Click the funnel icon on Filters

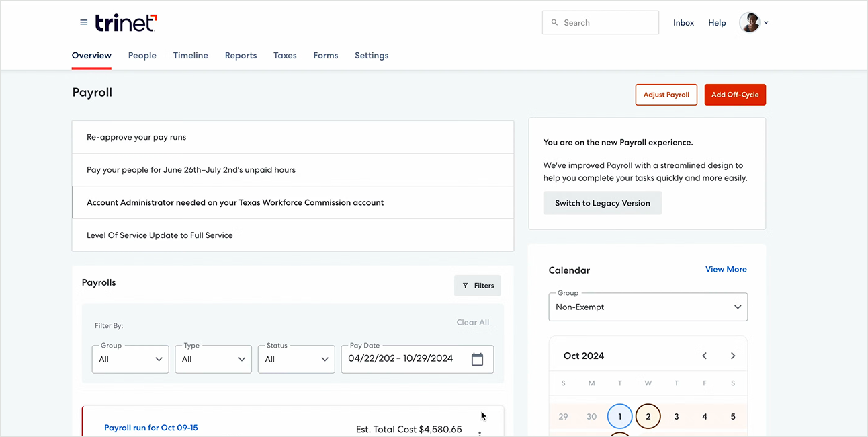466,286
